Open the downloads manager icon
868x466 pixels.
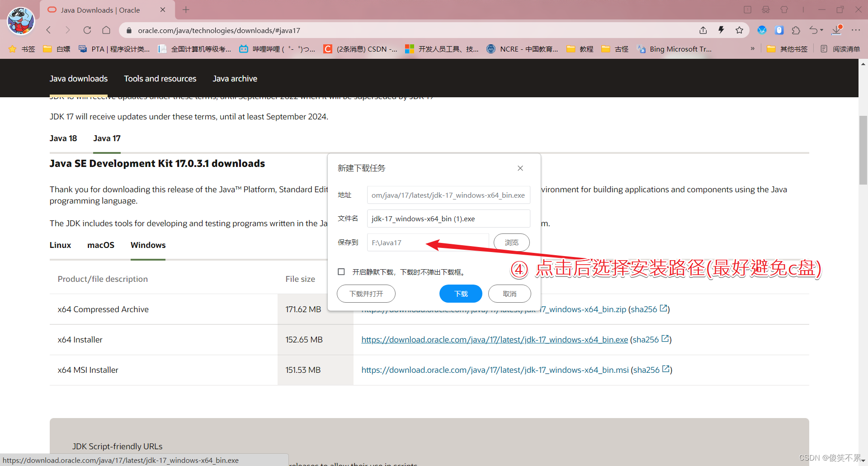(x=837, y=30)
